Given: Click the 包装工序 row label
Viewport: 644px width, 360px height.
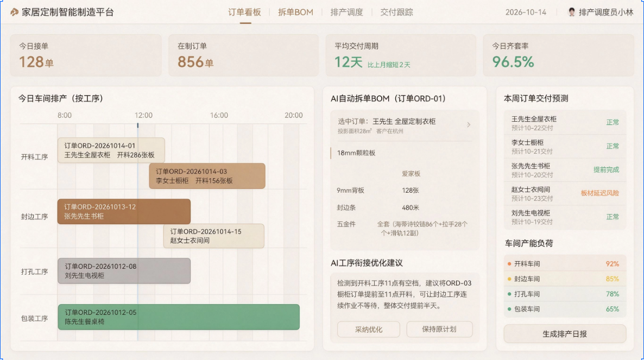Looking at the screenshot, I should (35, 319).
